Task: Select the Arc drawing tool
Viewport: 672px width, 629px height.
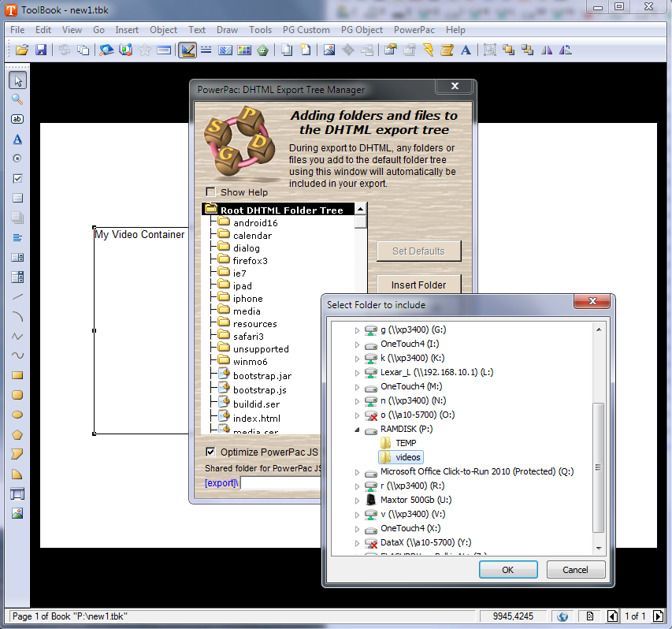Action: (x=17, y=316)
